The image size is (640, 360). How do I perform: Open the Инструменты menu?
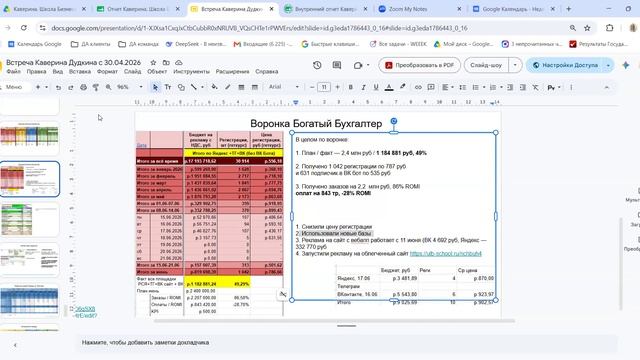[191, 71]
